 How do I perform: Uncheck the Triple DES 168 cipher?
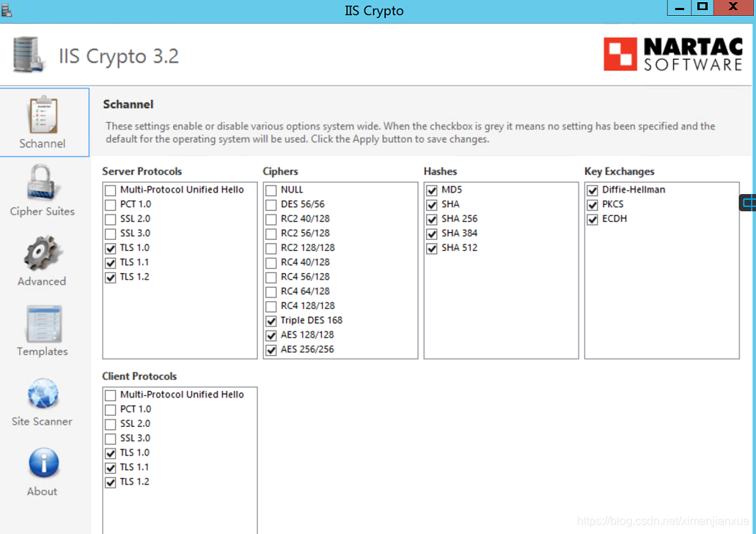pos(271,321)
